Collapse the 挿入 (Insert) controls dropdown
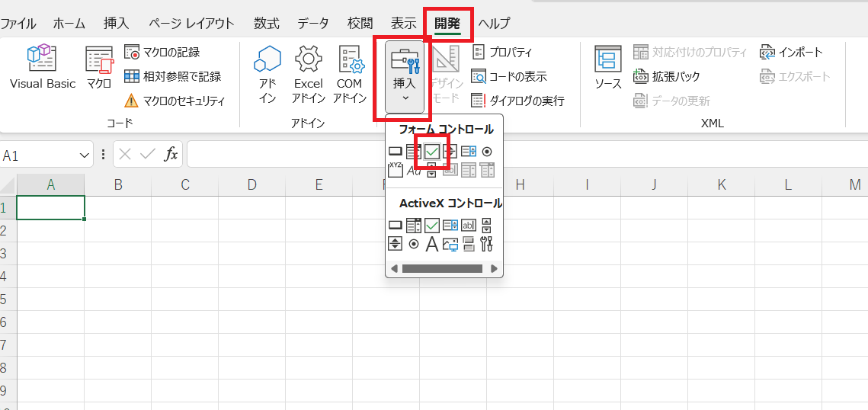868x410 pixels. 405,76
